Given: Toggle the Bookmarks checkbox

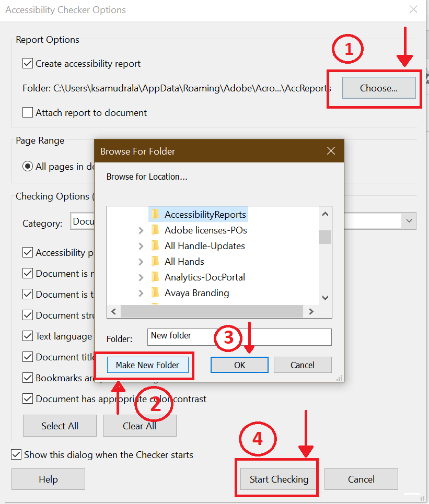Looking at the screenshot, I should pyautogui.click(x=28, y=378).
